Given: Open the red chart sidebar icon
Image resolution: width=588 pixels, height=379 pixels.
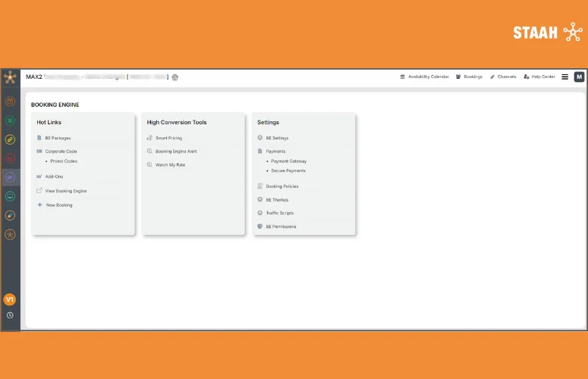Looking at the screenshot, I should coord(10,158).
